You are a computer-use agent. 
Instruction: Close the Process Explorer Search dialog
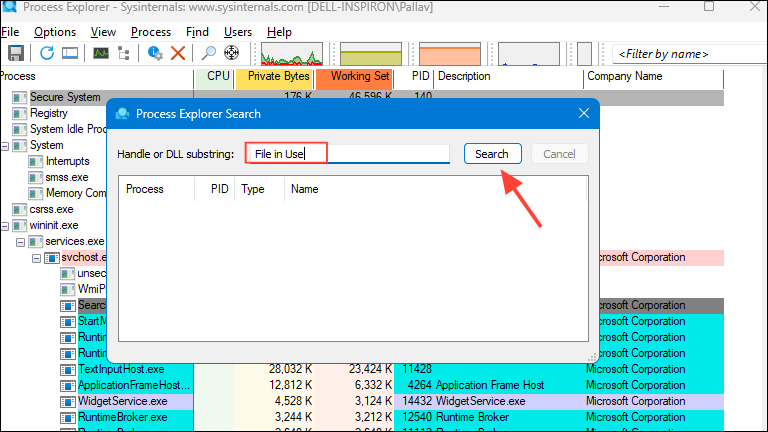[x=581, y=114]
